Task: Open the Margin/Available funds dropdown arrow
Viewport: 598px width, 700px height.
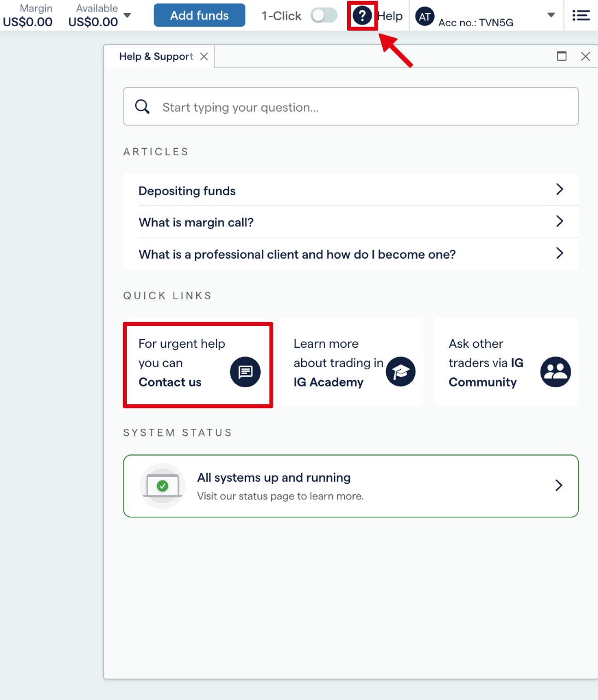Action: 127,15
